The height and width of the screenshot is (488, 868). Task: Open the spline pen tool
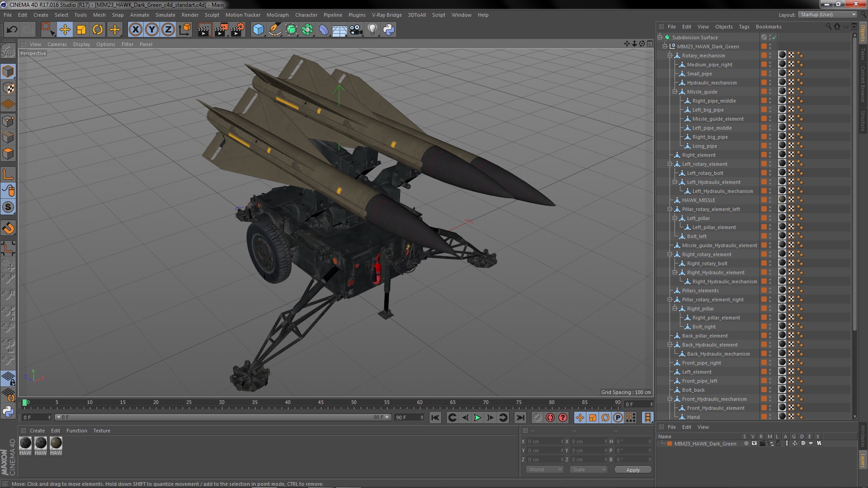[x=274, y=30]
